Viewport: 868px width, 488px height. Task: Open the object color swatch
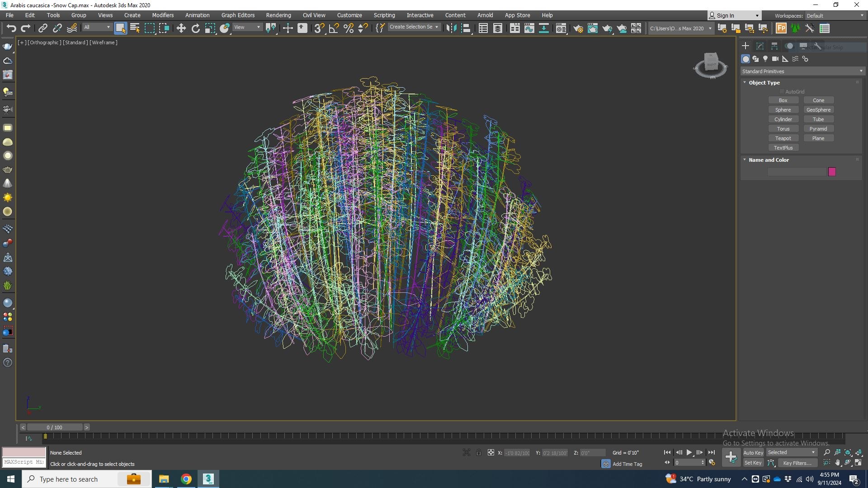pos(832,172)
